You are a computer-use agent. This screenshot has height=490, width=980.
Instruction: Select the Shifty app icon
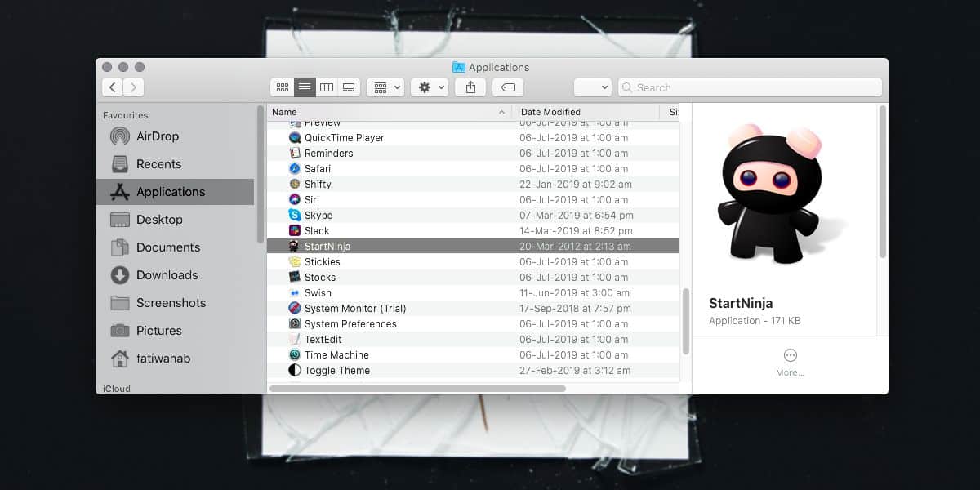tap(295, 185)
